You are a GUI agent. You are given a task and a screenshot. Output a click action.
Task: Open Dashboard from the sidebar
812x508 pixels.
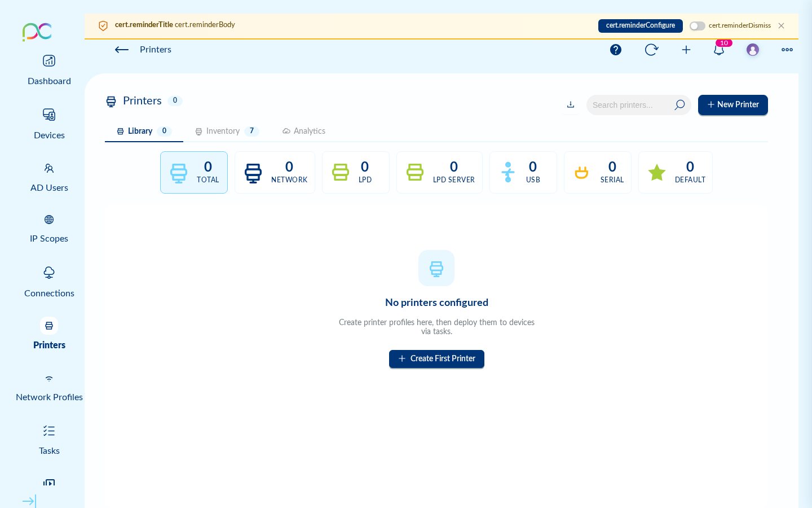pos(49,70)
